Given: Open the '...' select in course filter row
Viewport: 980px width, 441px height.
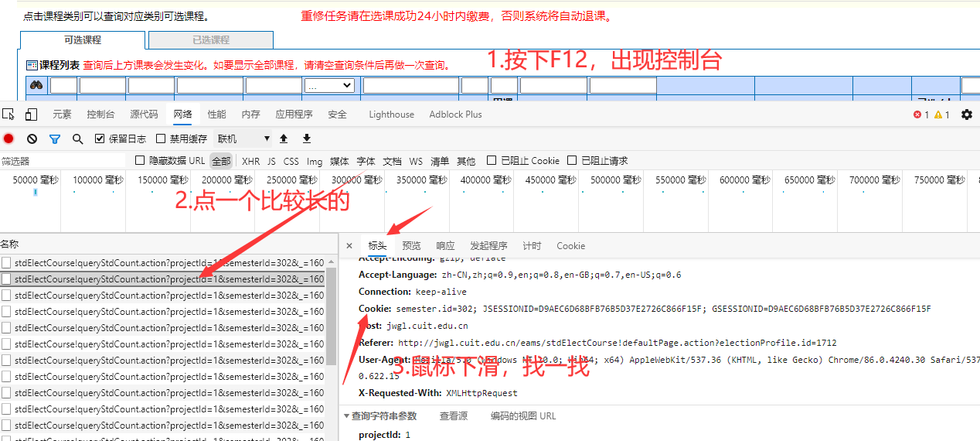Looking at the screenshot, I should pos(329,85).
